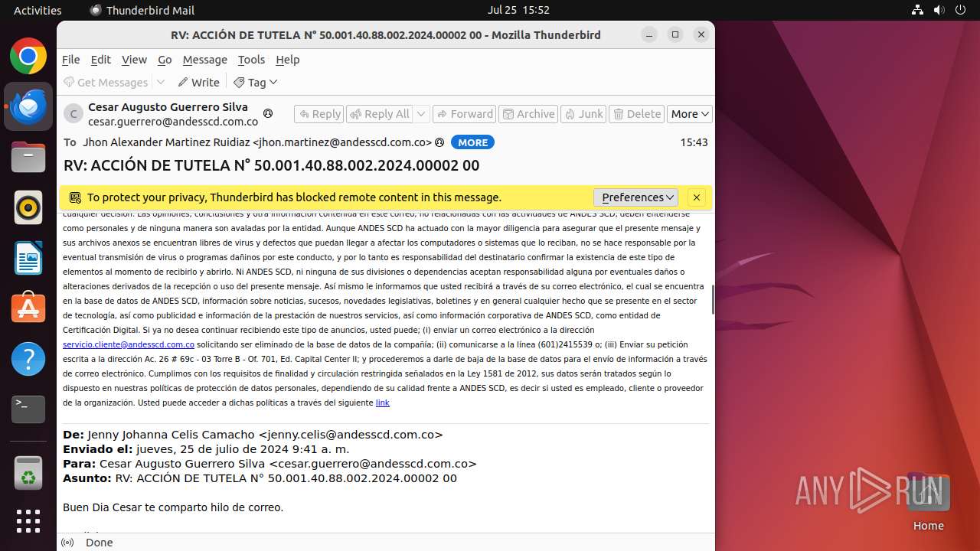
Task: Show MORE recipients
Action: point(472,142)
